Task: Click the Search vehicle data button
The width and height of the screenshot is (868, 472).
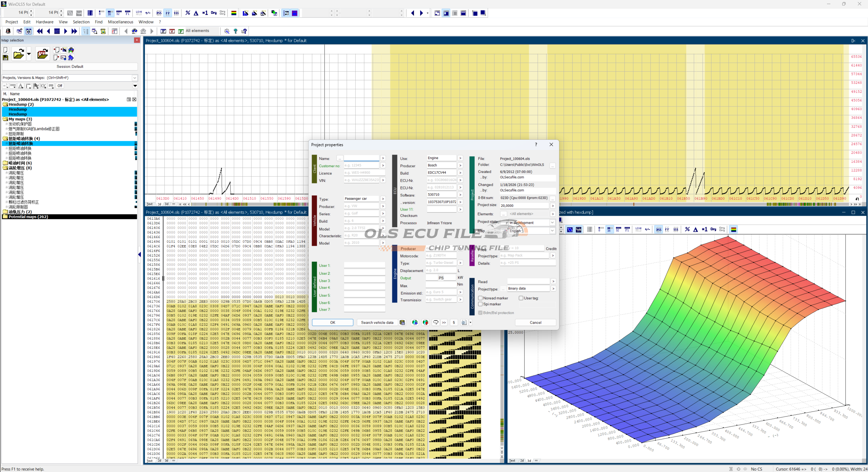Action: point(377,322)
